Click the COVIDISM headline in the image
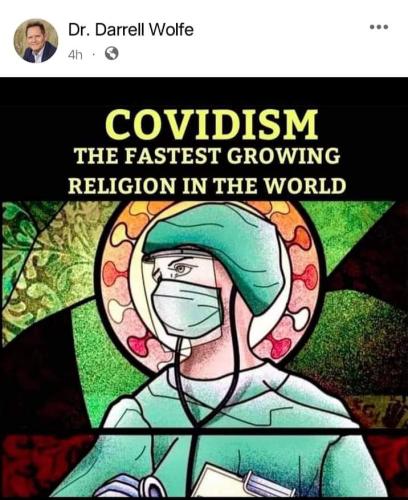Viewport: 408px width, 500px height. click(212, 124)
